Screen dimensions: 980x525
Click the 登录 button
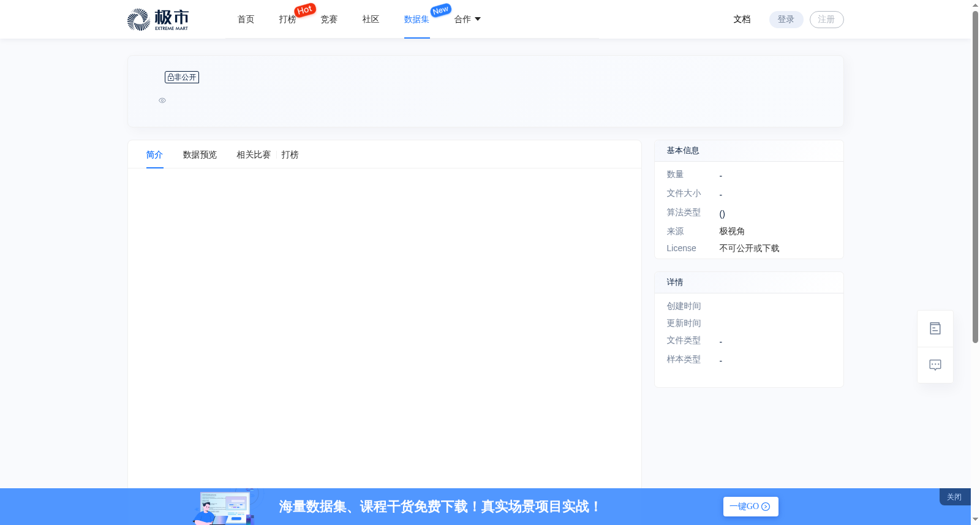[x=786, y=20]
